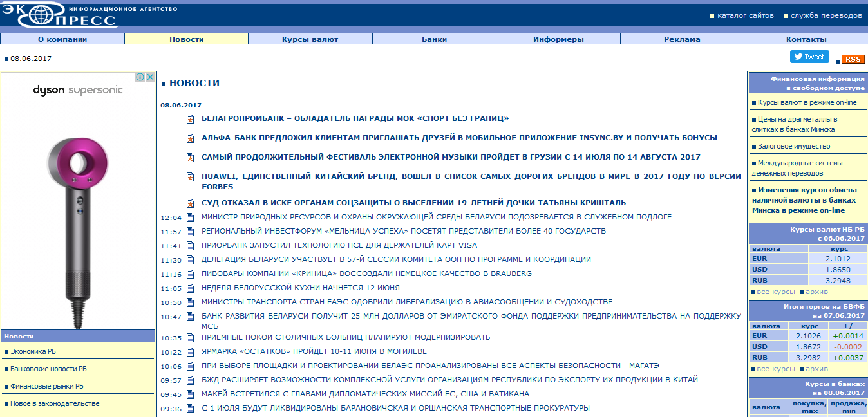Open Финансовые рынки РБ category

pos(46,386)
